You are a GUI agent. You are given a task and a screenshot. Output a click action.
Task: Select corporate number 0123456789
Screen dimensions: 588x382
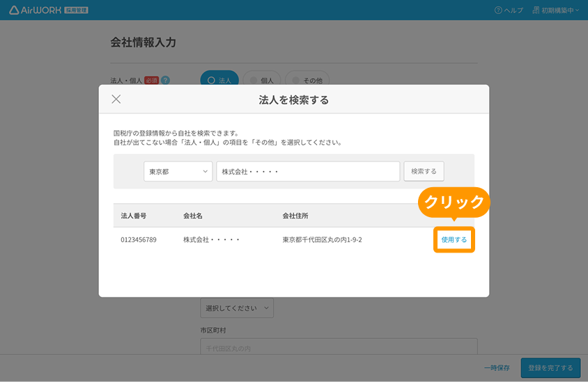(x=139, y=239)
